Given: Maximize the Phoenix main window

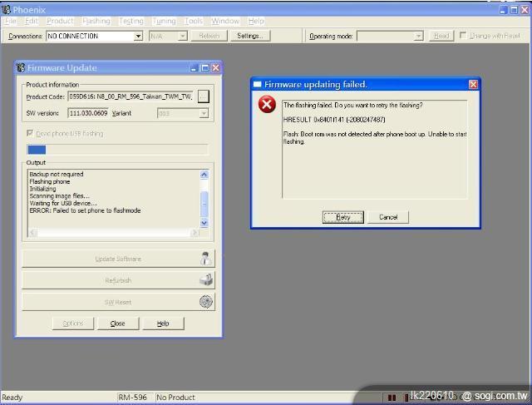Looking at the screenshot, I should 515,10.
